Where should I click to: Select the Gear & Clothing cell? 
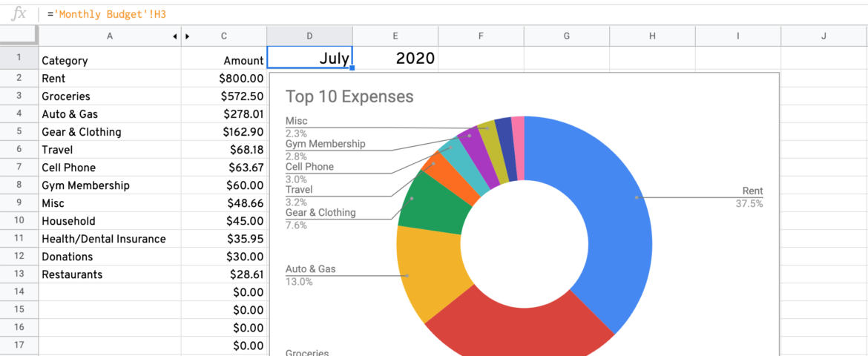[x=110, y=132]
